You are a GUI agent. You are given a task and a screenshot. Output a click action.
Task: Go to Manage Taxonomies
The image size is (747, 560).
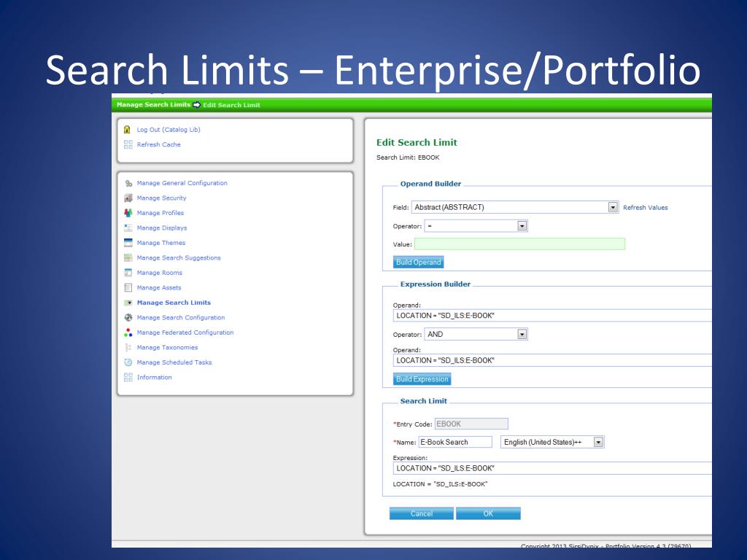coord(167,348)
